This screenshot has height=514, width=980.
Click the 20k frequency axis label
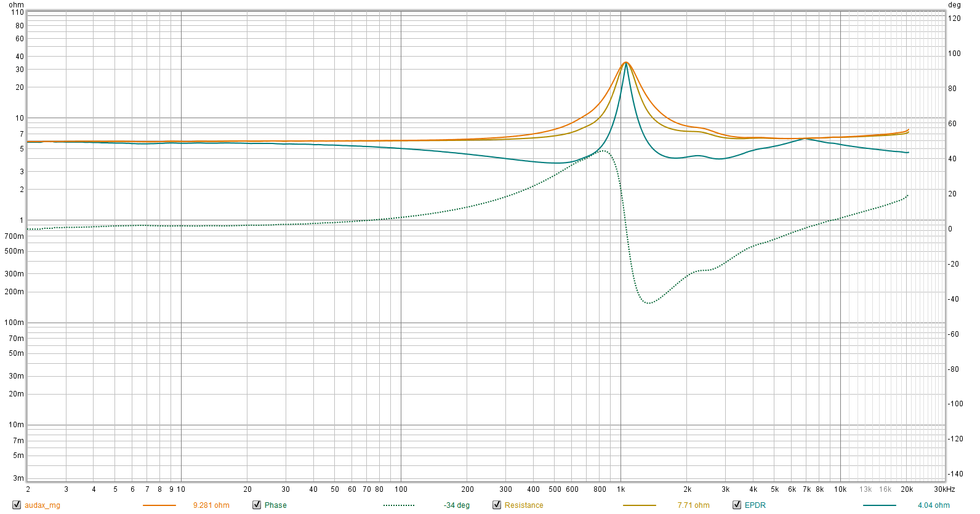pos(907,489)
